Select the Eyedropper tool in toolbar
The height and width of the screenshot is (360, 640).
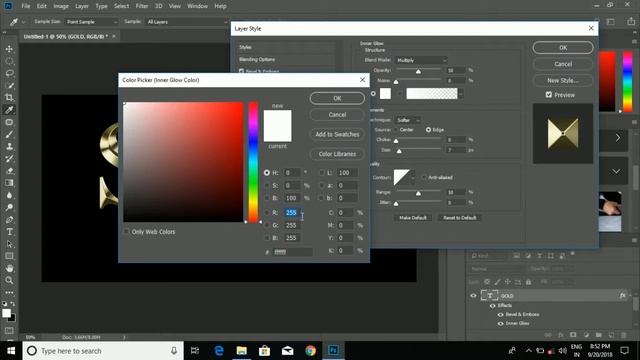9,110
